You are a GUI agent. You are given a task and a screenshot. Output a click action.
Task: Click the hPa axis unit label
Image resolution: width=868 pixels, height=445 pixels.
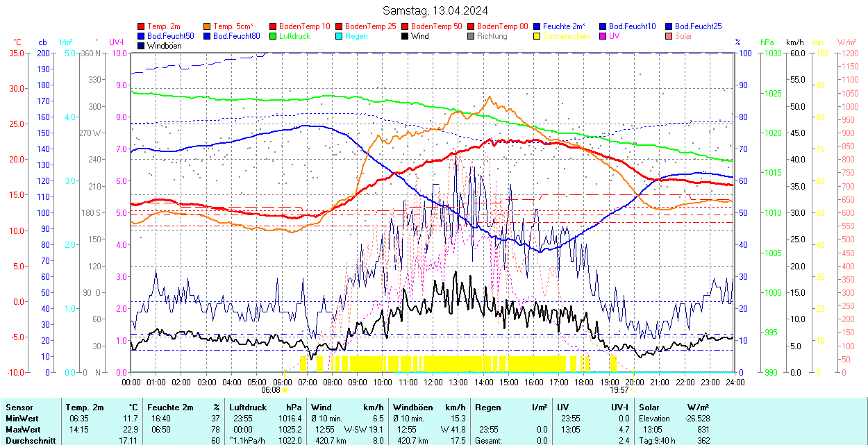click(x=767, y=42)
